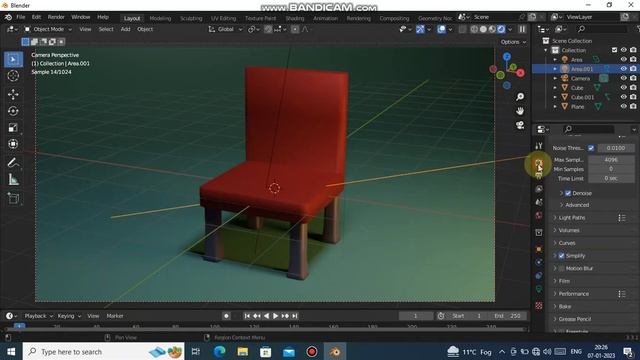Viewport: 640px width, 360px height.
Task: Jump to the timeline start frame button
Action: (247, 316)
